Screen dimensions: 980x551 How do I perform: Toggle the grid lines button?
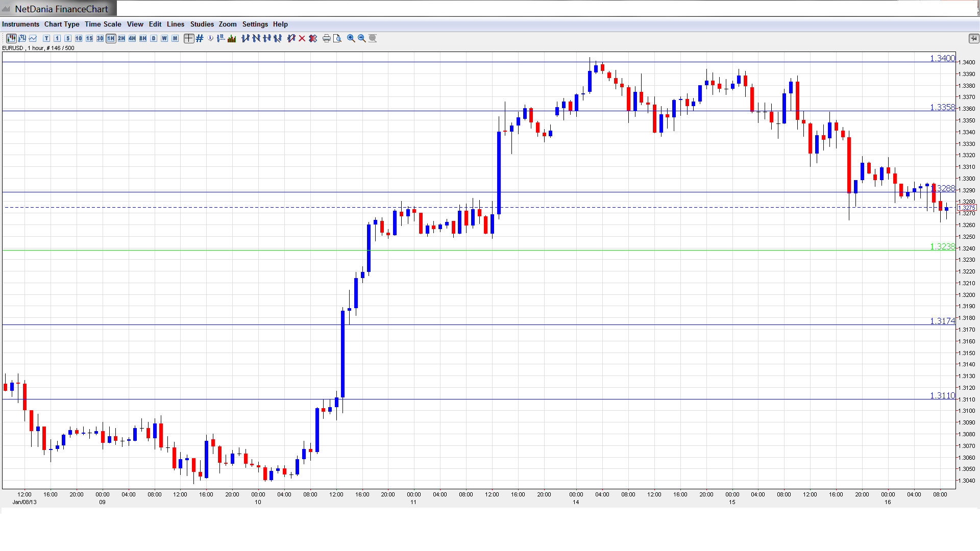click(200, 38)
